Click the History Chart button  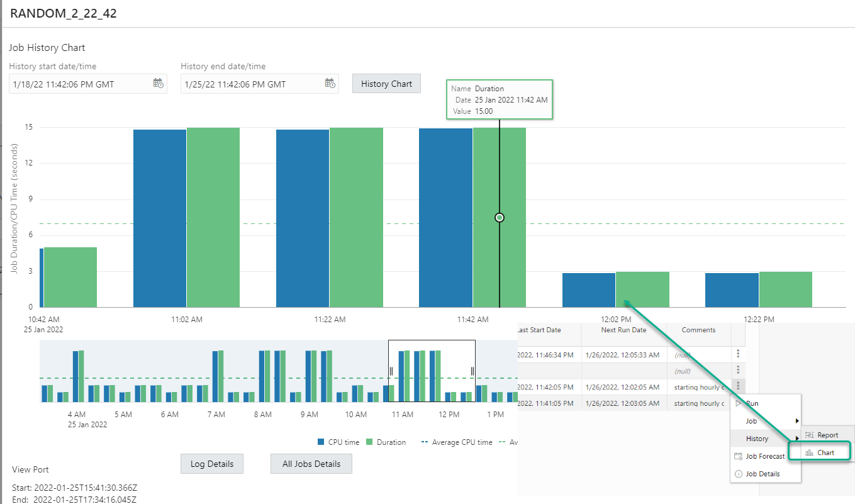(386, 84)
